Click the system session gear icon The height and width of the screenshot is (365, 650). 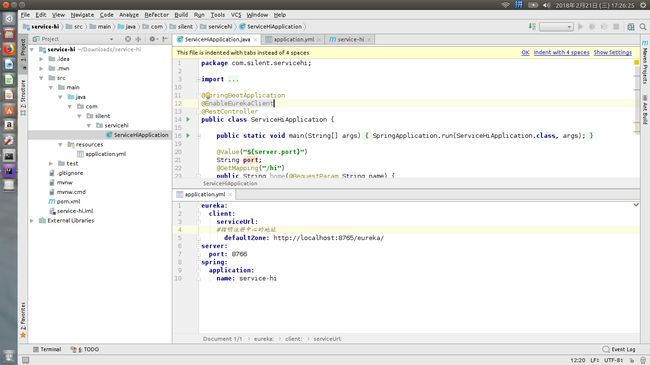pos(643,5)
